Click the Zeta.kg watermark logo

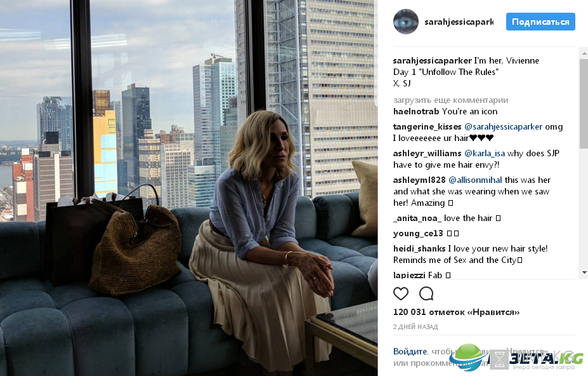click(x=516, y=358)
